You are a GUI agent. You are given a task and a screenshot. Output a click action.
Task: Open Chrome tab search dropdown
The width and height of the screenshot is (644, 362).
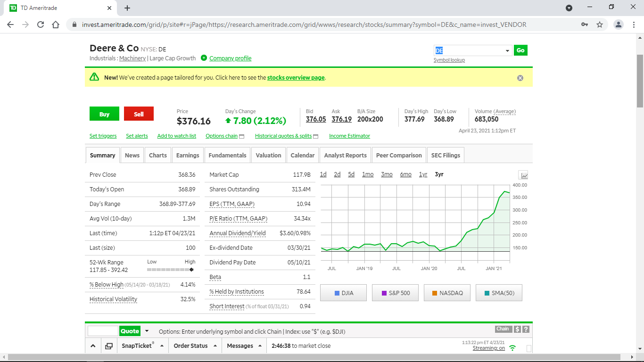coord(569,8)
